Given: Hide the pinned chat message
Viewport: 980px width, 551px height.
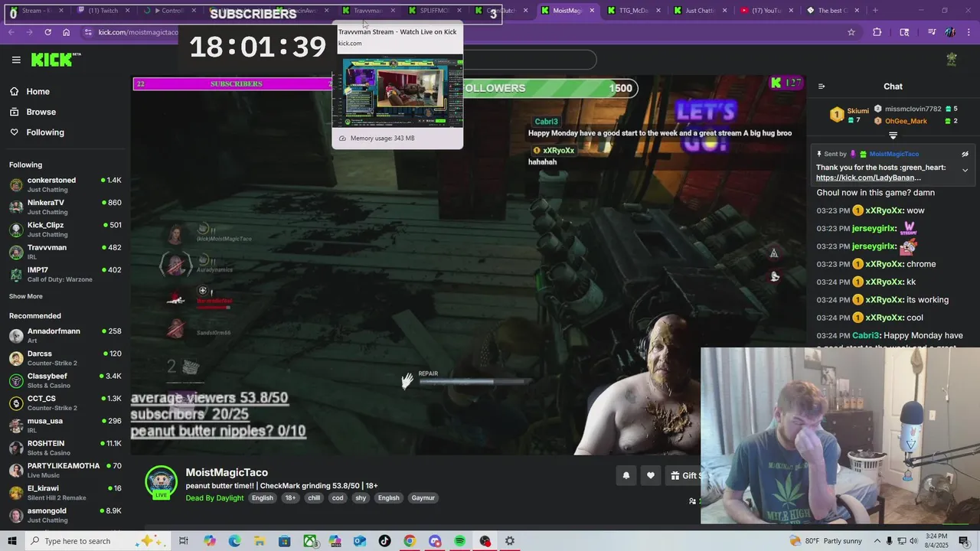Looking at the screenshot, I should pyautogui.click(x=965, y=154).
